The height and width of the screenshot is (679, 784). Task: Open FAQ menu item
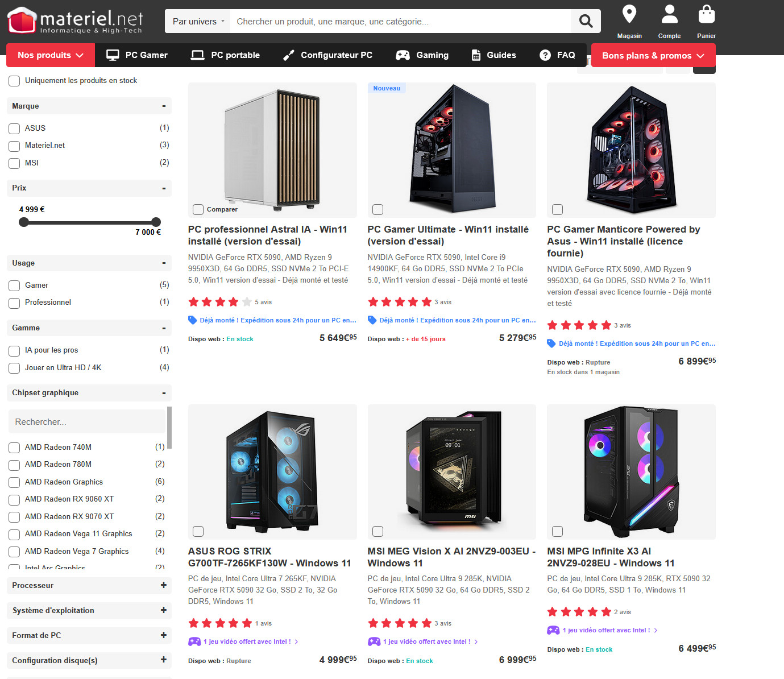pyautogui.click(x=557, y=55)
